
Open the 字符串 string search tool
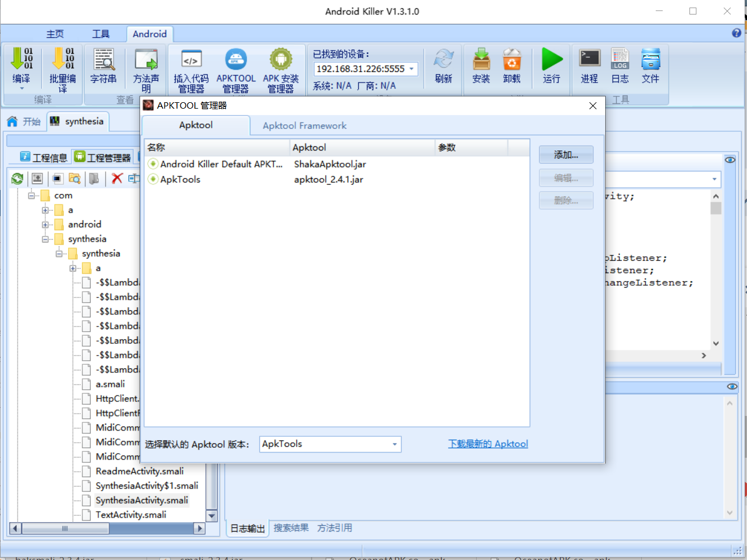(x=103, y=59)
